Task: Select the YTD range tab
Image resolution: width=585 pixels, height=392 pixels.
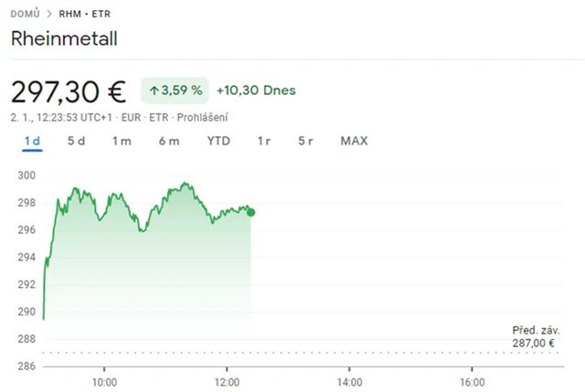Action: point(218,141)
